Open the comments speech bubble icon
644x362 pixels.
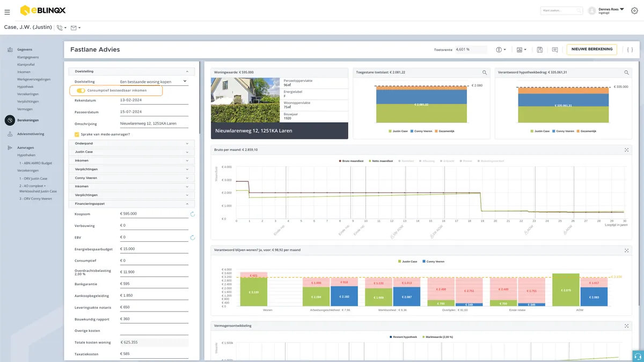[555, 49]
